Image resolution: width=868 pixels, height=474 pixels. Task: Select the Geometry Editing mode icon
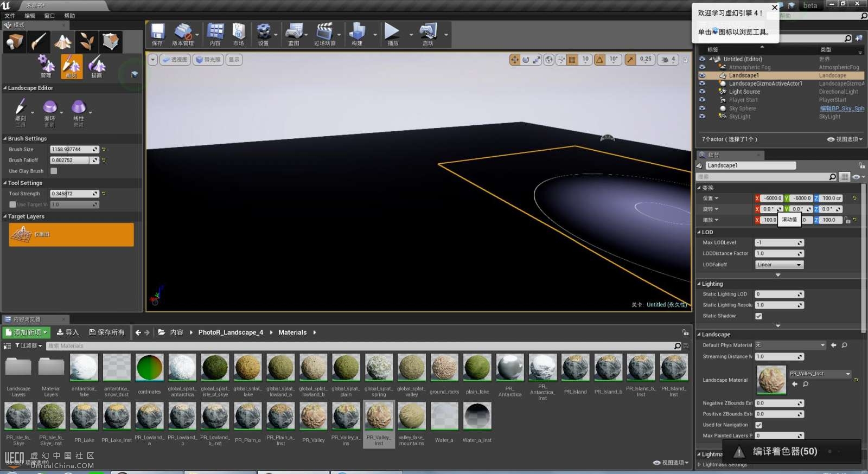[111, 42]
